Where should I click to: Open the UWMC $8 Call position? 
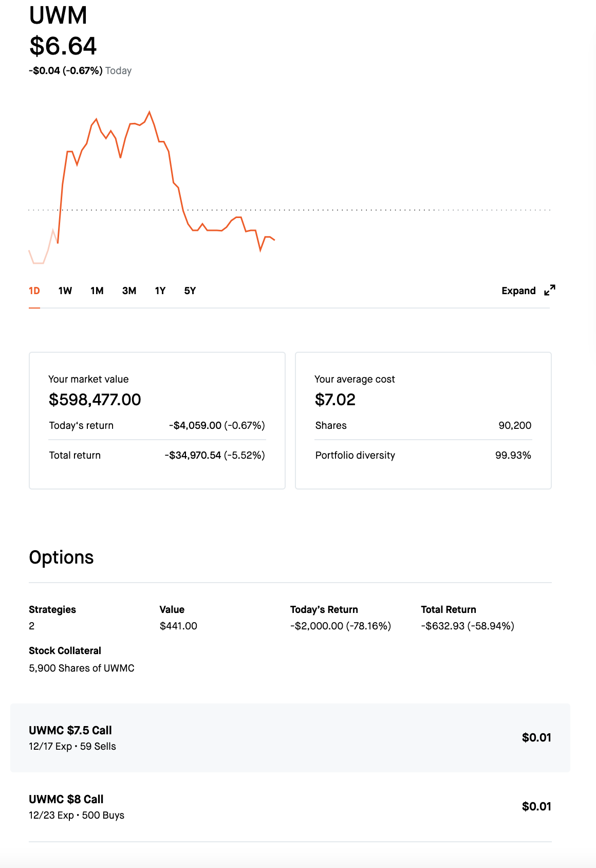pyautogui.click(x=290, y=807)
